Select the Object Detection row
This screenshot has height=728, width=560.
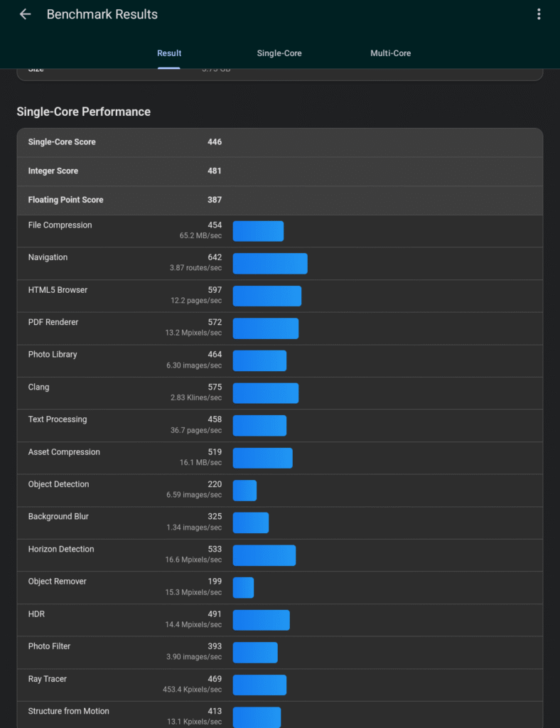279,491
